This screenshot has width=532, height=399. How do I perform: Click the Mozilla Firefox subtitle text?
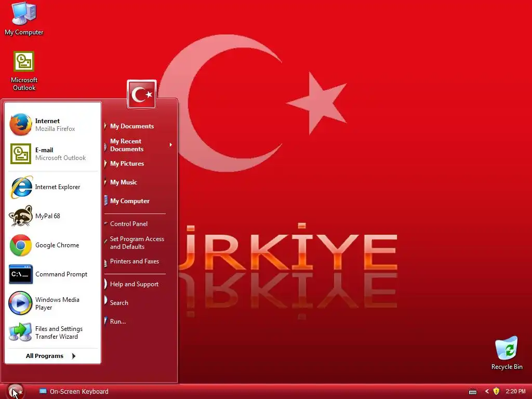pyautogui.click(x=55, y=129)
